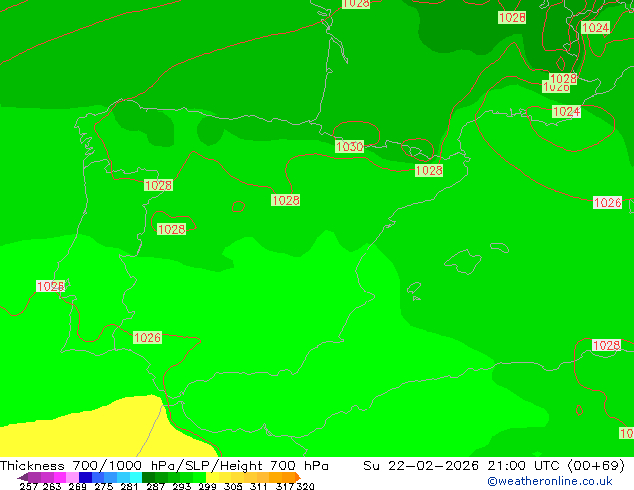The image size is (634, 490).
Task: Click the 317 value on the legend
Action: [x=285, y=486]
